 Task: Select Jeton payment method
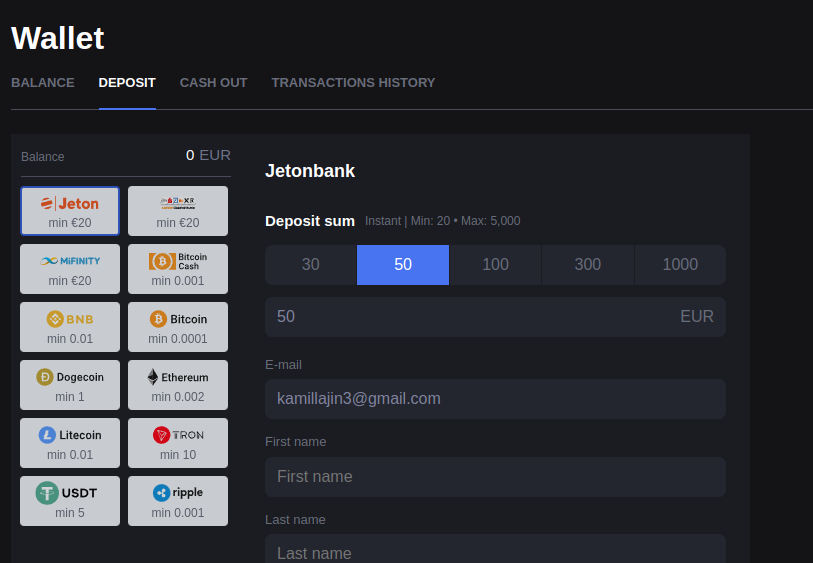70,211
